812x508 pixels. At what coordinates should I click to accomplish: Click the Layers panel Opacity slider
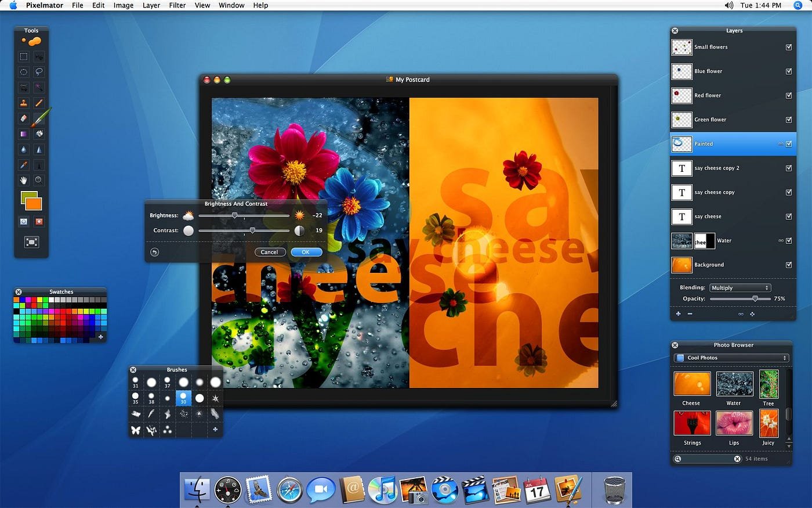click(x=740, y=298)
